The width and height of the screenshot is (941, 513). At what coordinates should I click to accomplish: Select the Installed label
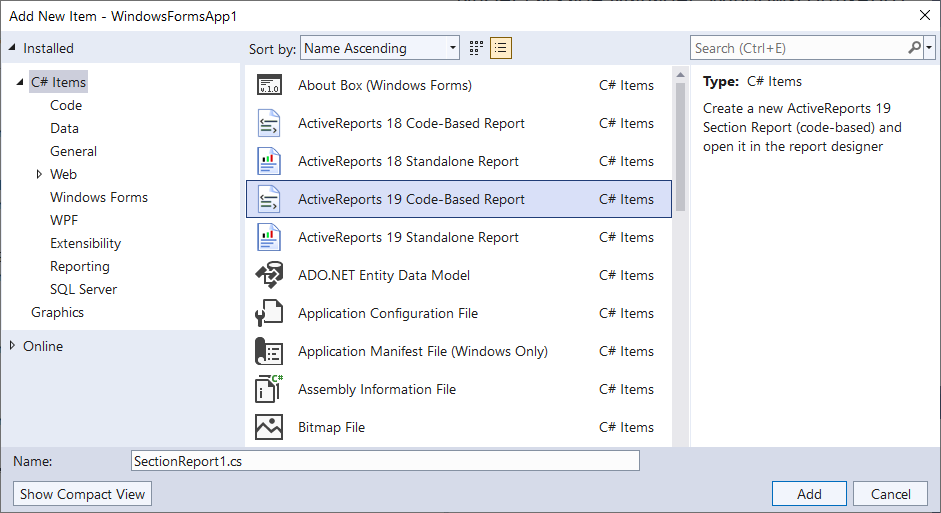click(48, 48)
